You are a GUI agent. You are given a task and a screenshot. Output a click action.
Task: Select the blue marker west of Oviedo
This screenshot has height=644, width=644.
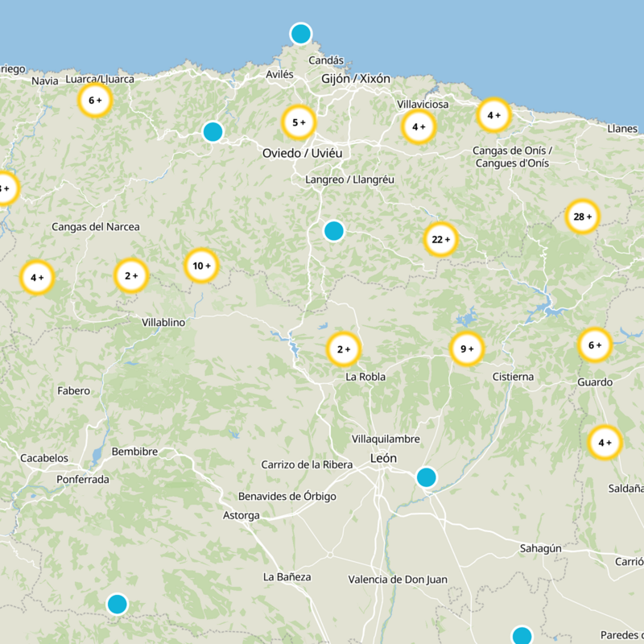(x=213, y=132)
